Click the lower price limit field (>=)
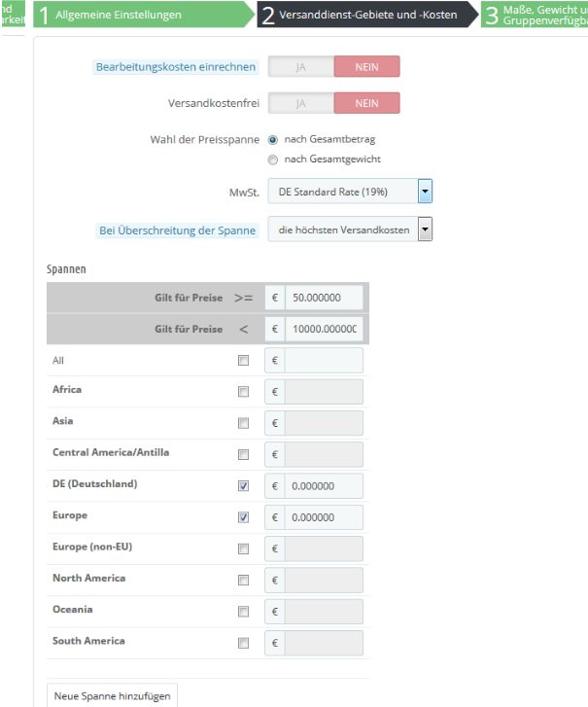 pos(325,298)
